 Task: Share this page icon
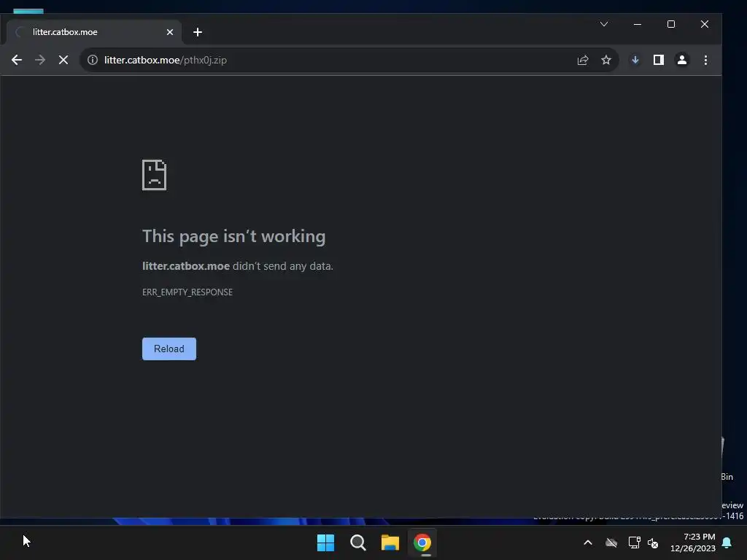point(583,60)
